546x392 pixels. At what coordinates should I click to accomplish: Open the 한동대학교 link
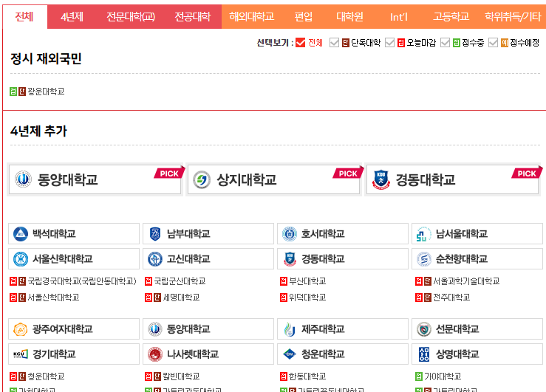point(307,376)
